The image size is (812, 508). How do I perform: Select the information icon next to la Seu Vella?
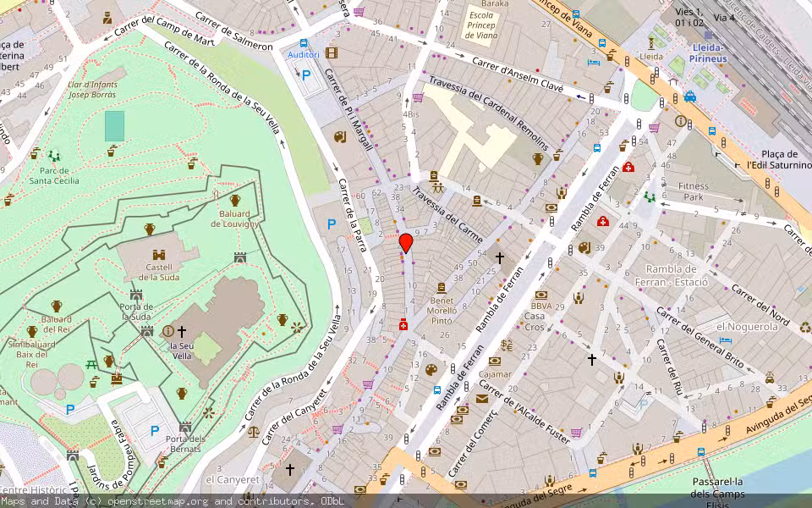[167, 331]
